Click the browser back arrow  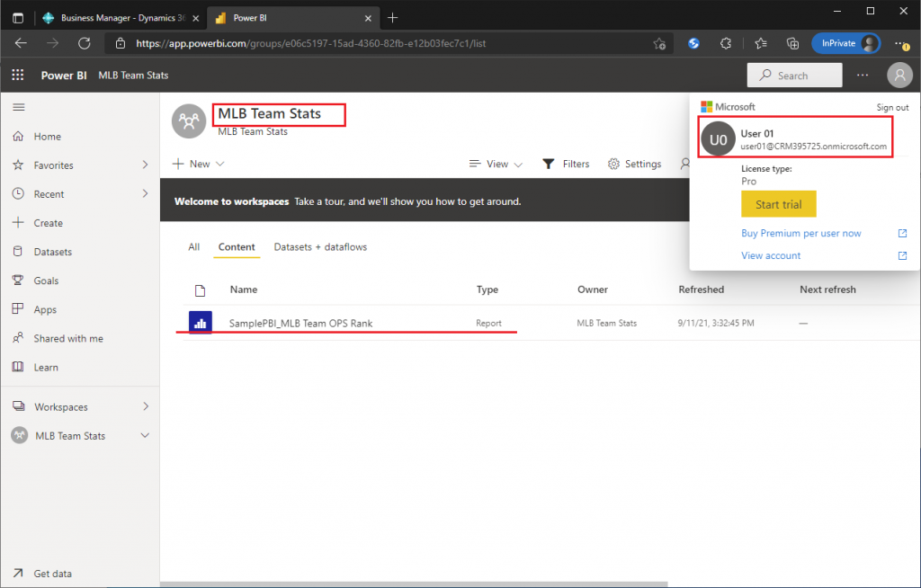click(21, 43)
